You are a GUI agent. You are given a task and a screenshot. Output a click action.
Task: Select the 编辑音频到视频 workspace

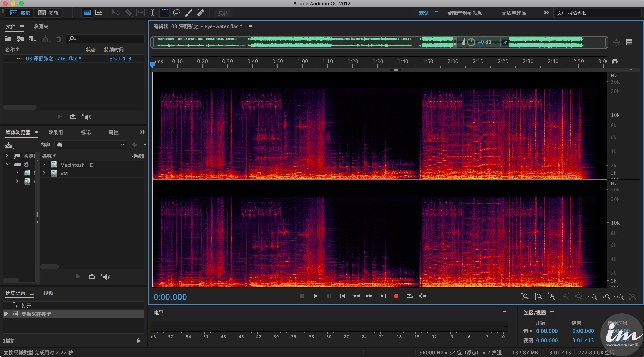[x=465, y=13]
